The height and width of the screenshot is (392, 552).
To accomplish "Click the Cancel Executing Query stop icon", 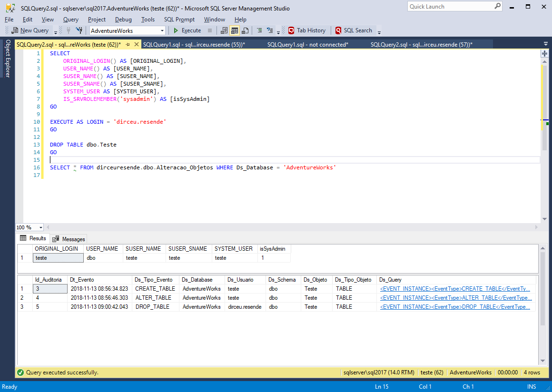I will [x=210, y=30].
